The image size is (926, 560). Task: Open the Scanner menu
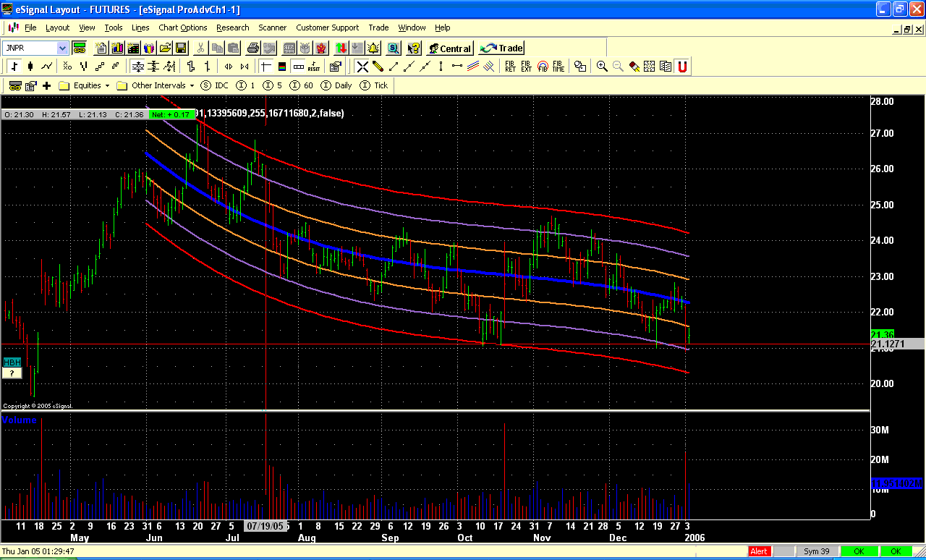point(272,27)
